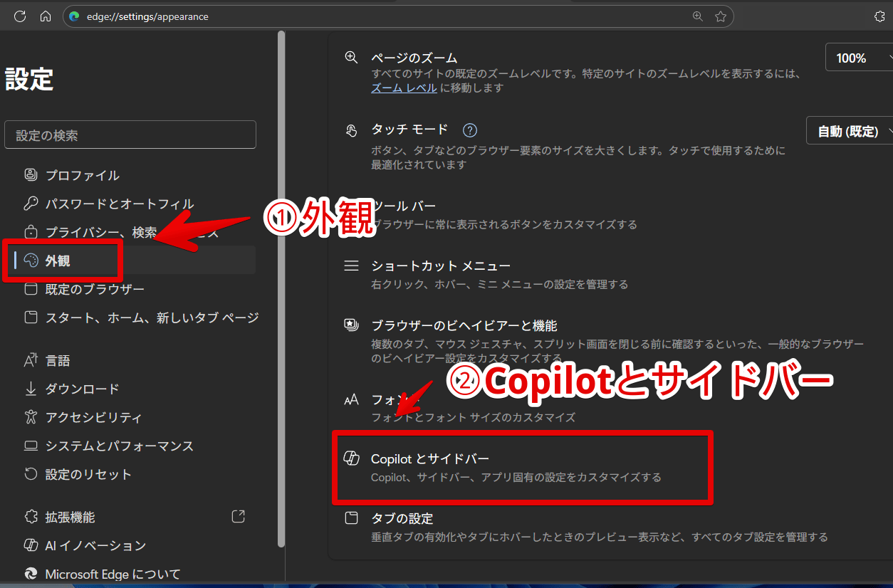Click the ブラウザーのビヘイビアーと機能 star icon

(x=351, y=325)
